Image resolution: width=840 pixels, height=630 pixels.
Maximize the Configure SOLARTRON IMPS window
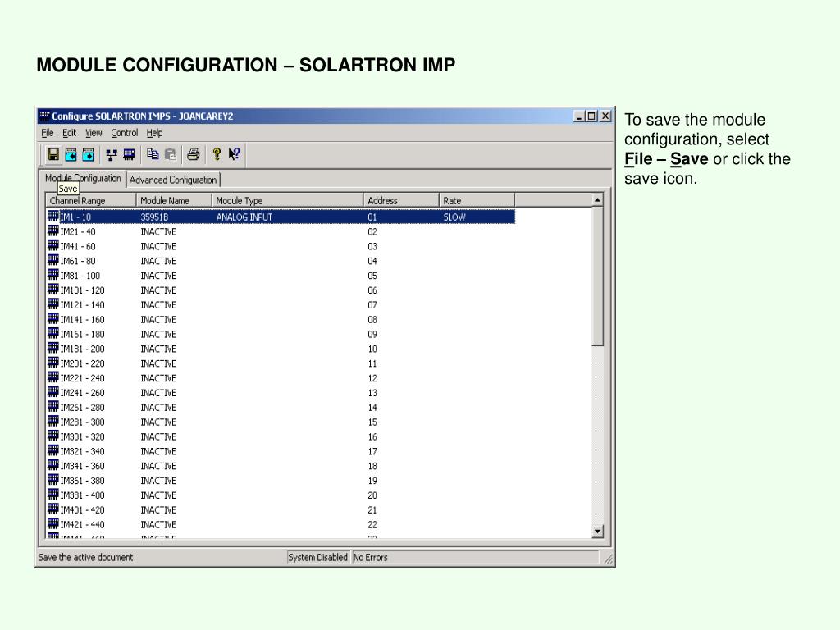(591, 116)
